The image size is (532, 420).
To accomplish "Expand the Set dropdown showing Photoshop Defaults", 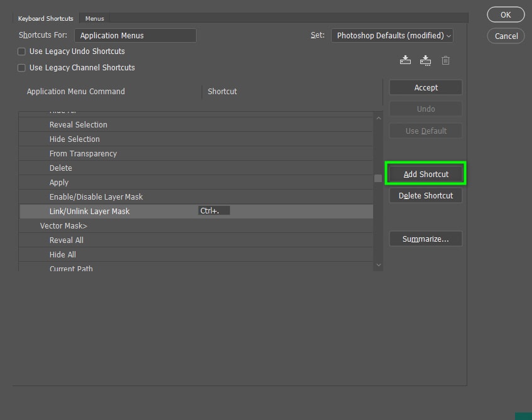I will (392, 36).
